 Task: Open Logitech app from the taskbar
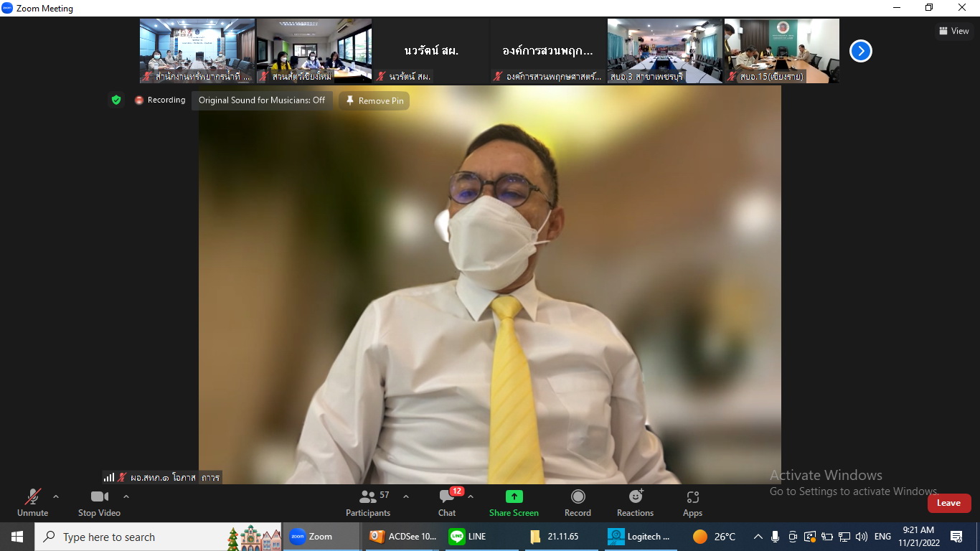click(639, 537)
